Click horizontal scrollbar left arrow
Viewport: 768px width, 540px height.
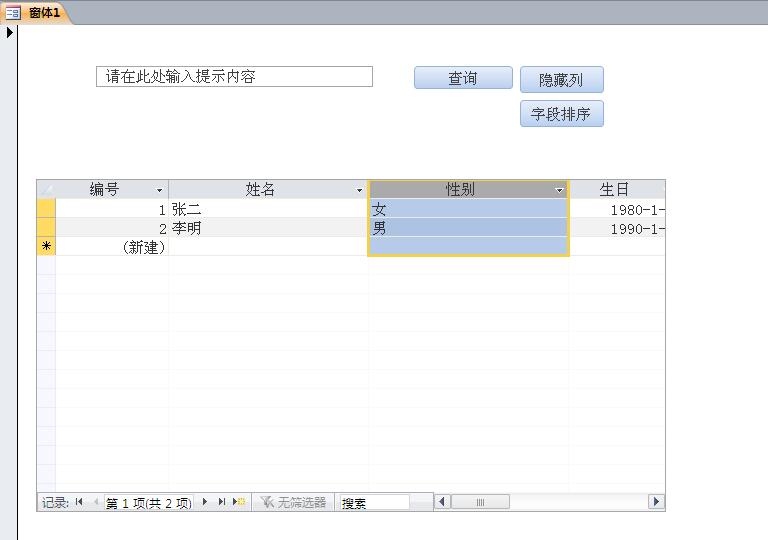[442, 502]
